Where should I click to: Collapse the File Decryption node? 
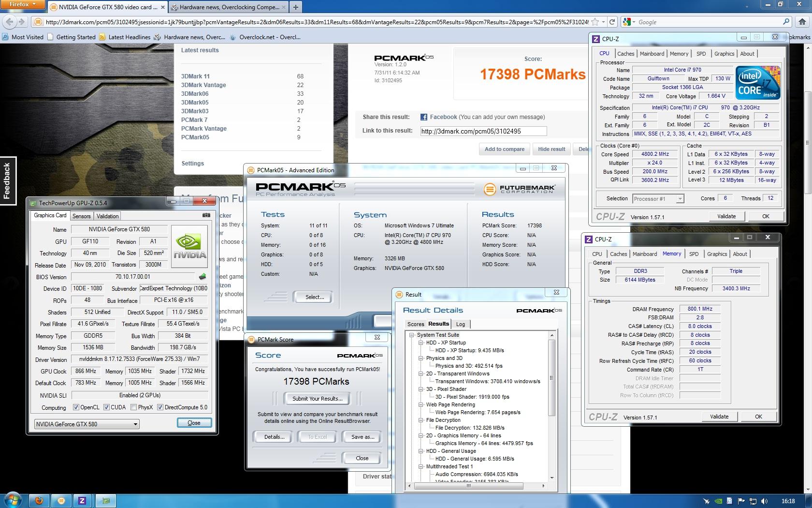421,420
